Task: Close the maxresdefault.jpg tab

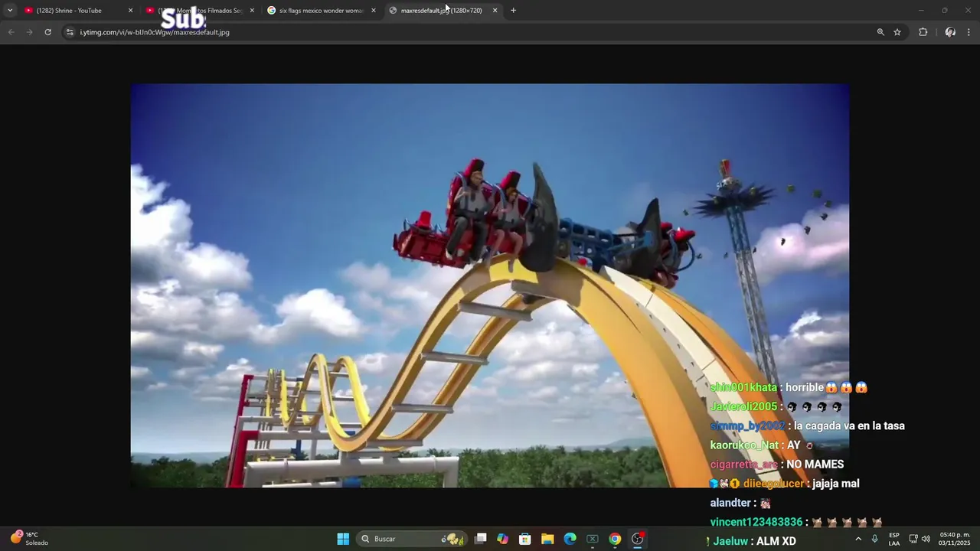Action: (495, 11)
